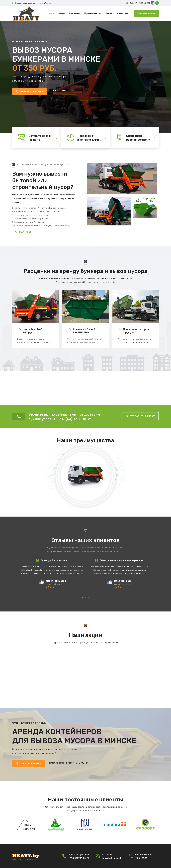Click orange 'Отправить заявку' hero button

(30, 91)
